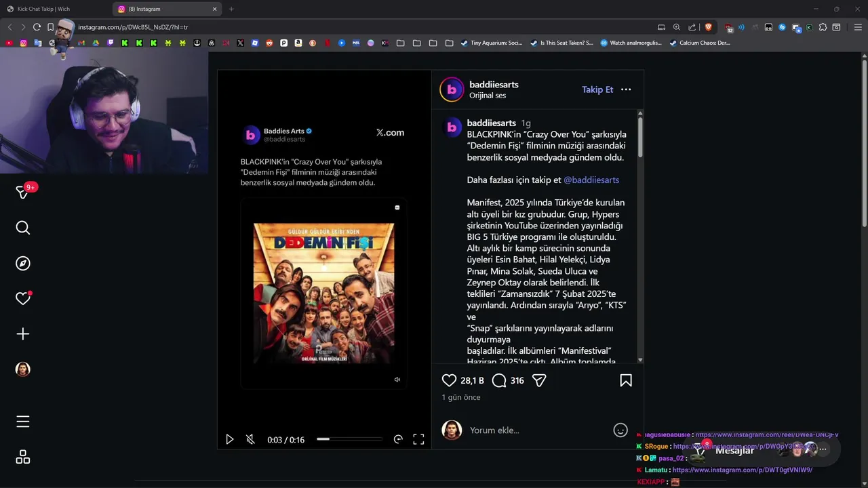Image resolution: width=868 pixels, height=488 pixels.
Task: Open Amazon bookmark
Action: point(298,43)
